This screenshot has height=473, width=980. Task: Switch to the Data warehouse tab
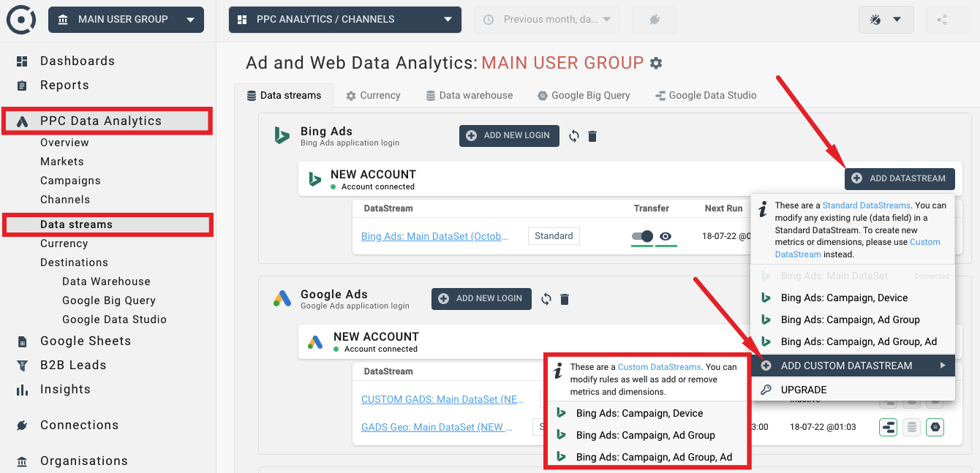[469, 95]
